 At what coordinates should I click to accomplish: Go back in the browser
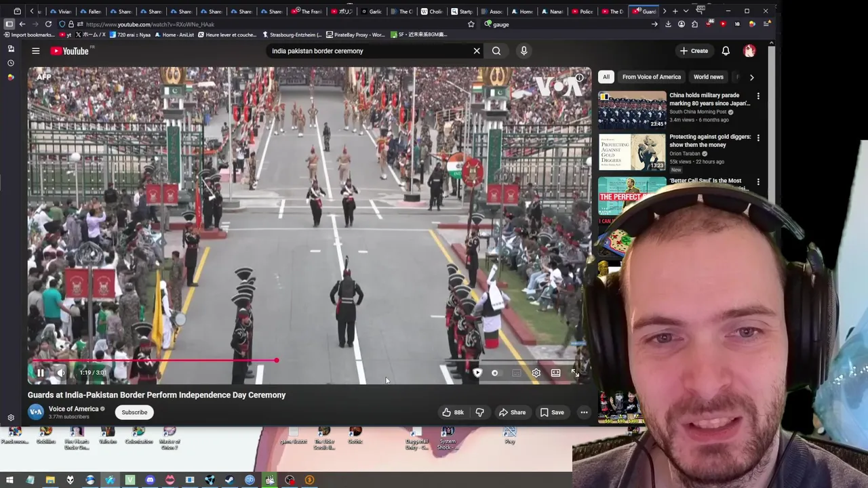click(x=22, y=24)
